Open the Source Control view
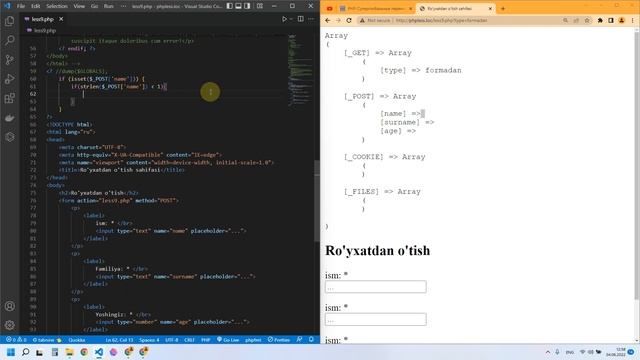 [x=10, y=60]
